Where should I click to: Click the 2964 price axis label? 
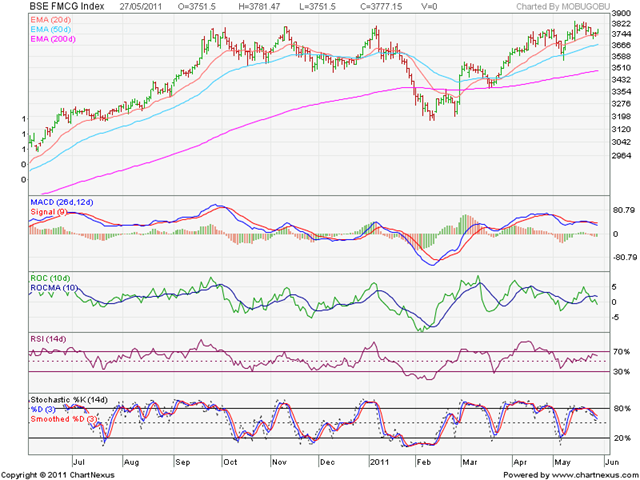point(622,156)
